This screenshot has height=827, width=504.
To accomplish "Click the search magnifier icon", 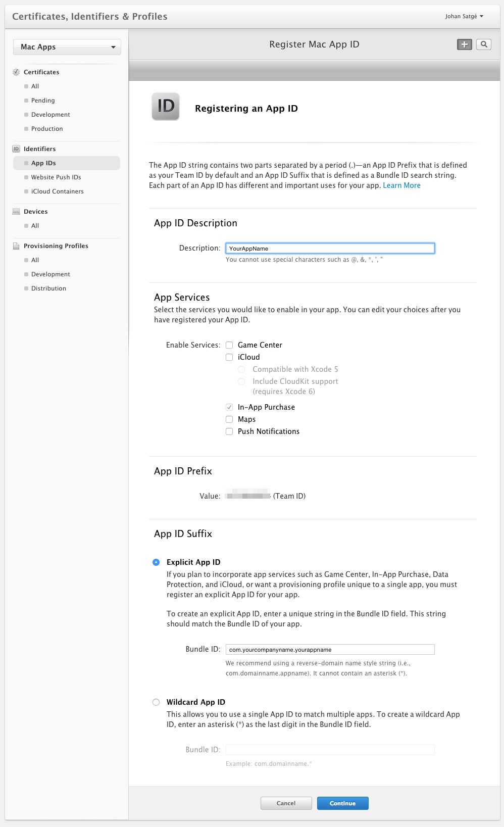I will click(484, 44).
